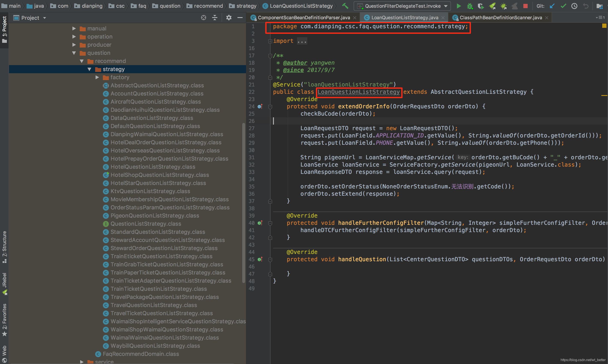This screenshot has height=364, width=608.
Task: Place the cursor on line 26
Action: (439, 121)
